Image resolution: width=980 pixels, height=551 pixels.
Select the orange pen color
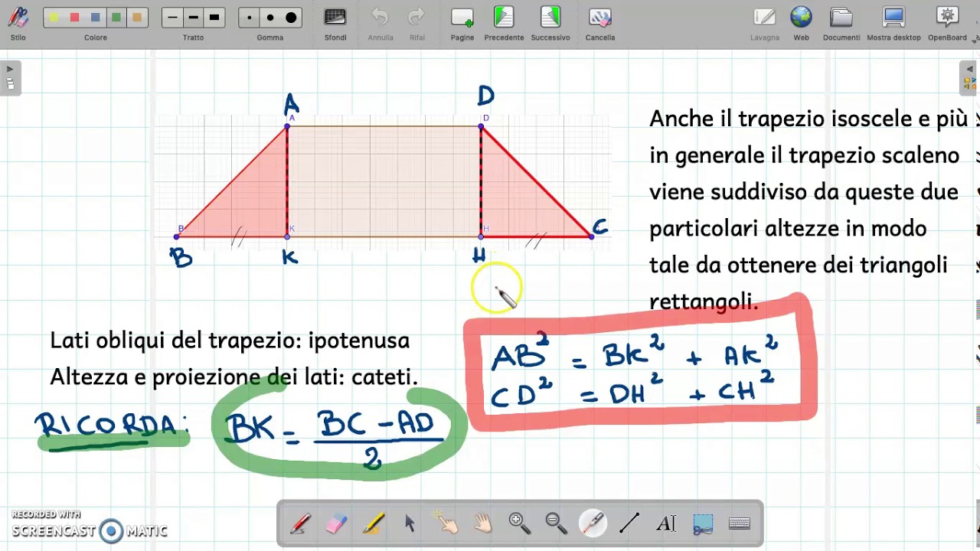(137, 17)
